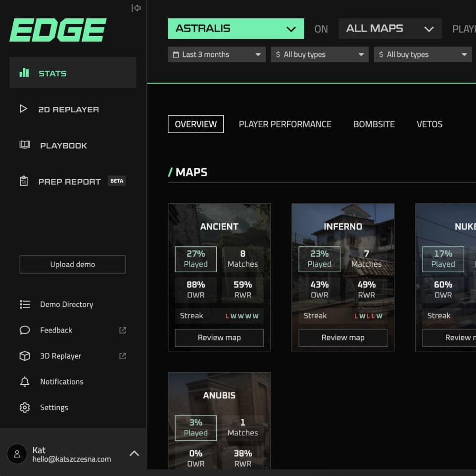Open the Settings gear icon

[25, 407]
